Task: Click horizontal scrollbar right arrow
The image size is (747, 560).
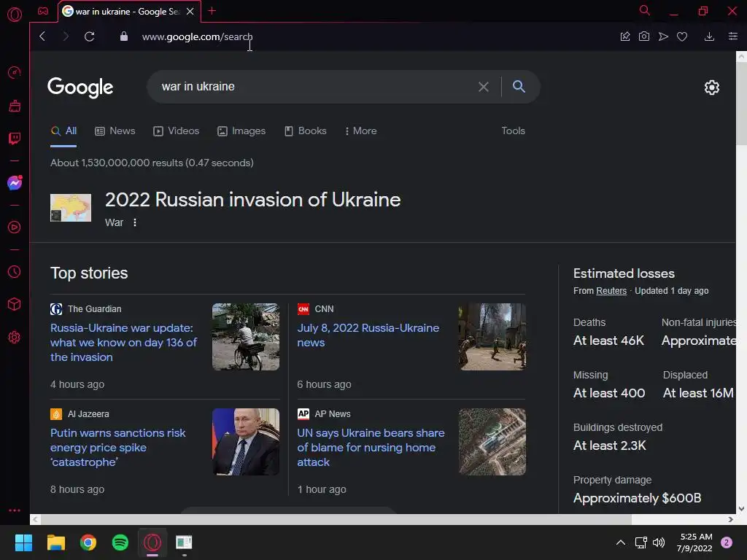Action: pos(731,519)
